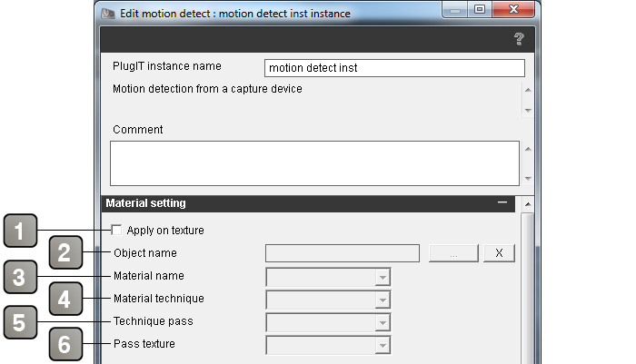Focus the PlugIT instance name field
The height and width of the screenshot is (364, 636).
394,68
